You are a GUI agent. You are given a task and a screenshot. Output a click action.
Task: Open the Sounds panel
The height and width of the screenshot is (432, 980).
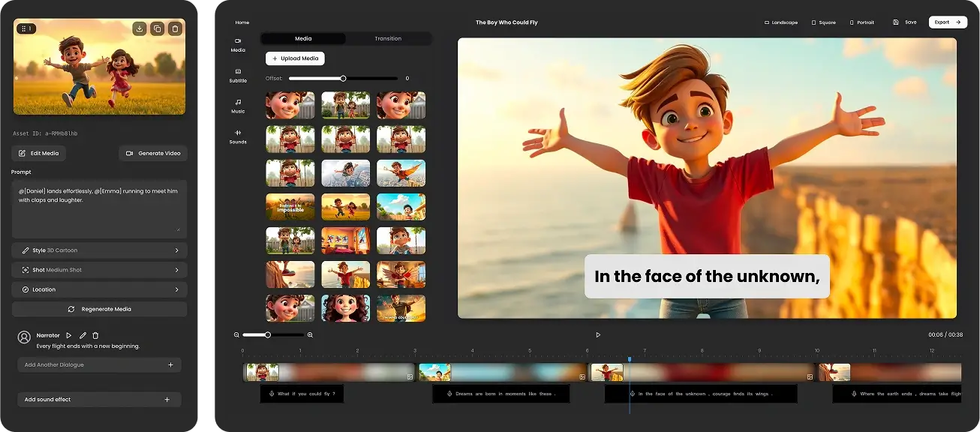tap(238, 136)
